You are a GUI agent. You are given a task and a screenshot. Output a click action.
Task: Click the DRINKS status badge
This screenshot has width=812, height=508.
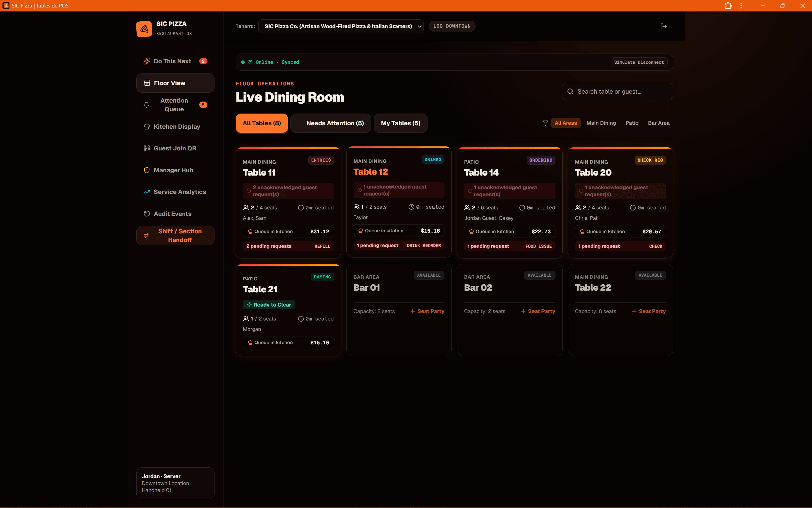coord(433,160)
